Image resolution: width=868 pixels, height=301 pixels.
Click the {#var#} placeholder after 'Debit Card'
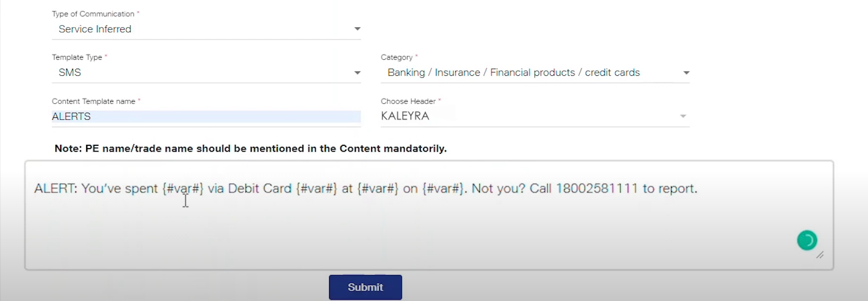(317, 188)
